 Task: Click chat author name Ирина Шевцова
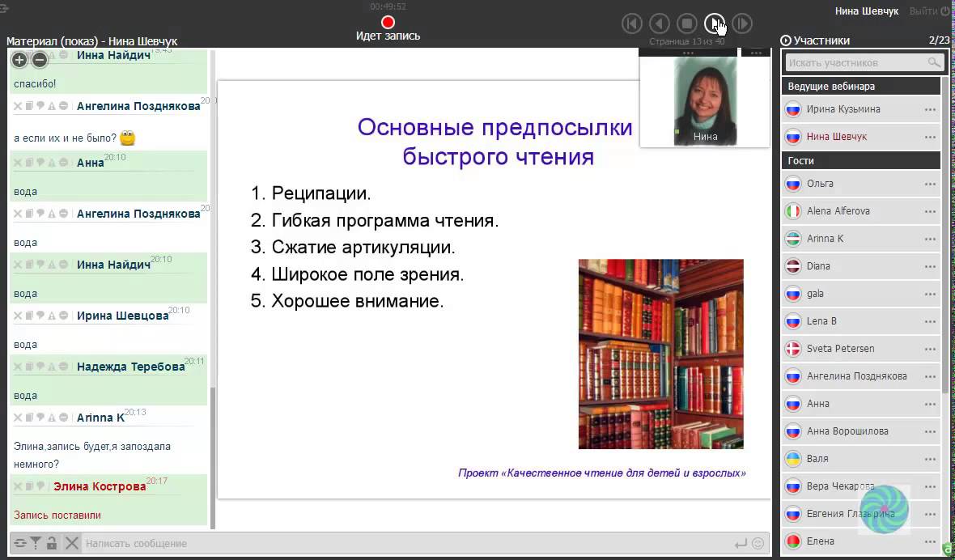click(x=122, y=316)
